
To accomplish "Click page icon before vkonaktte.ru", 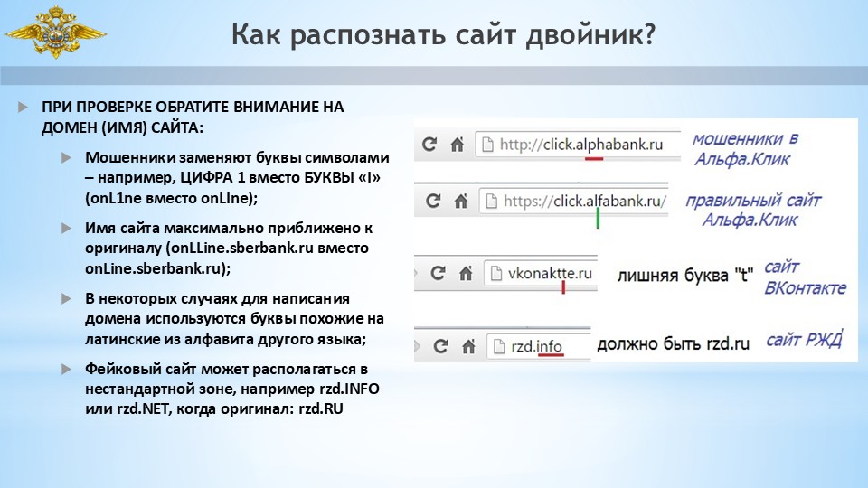I will point(495,272).
